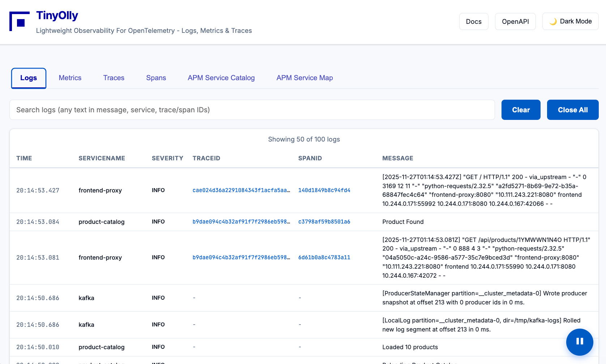
Task: Switch to the Metrics tab
Action: point(70,78)
